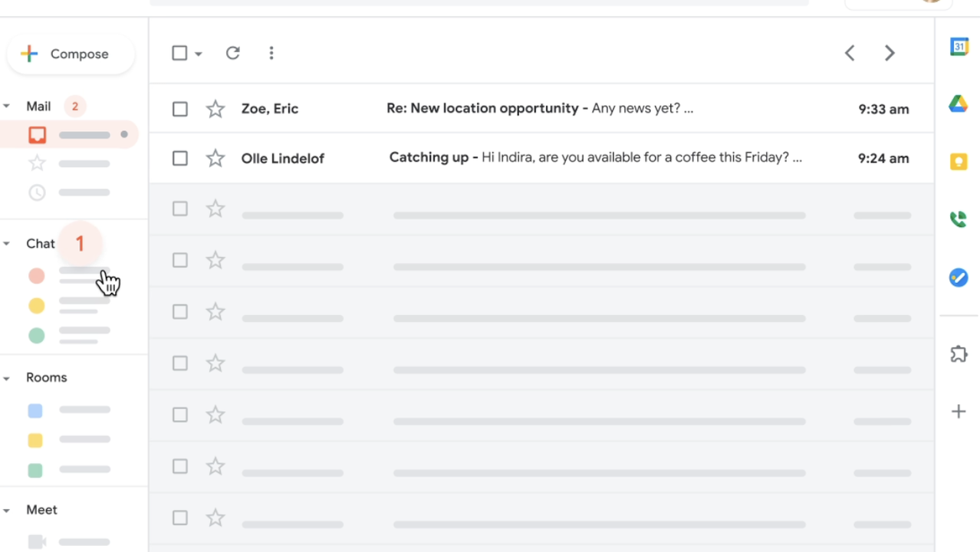The width and height of the screenshot is (980, 552).
Task: Tick the Catching up email checkbox
Action: [180, 159]
